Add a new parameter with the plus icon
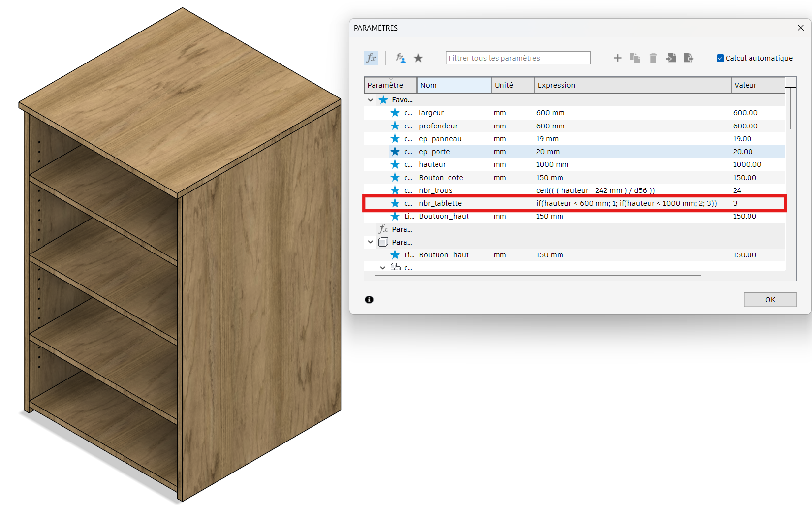812x505 pixels. 617,58
